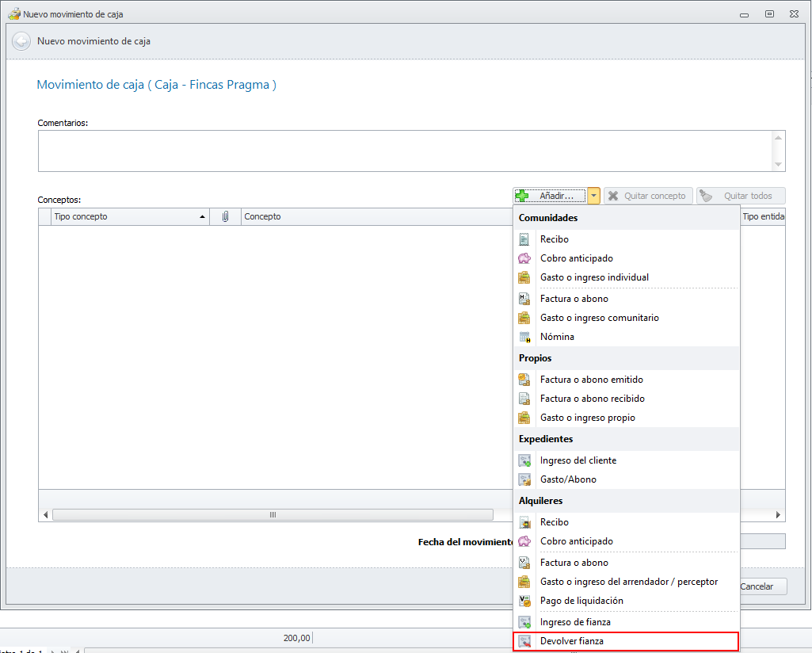
Task: Click the back arrow icon in header
Action: point(21,41)
